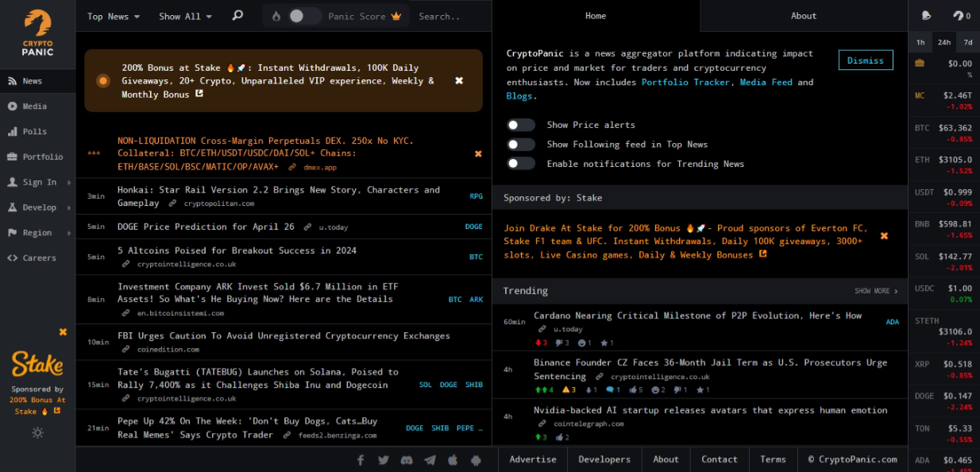Open Portfolio in sidebar

point(37,157)
